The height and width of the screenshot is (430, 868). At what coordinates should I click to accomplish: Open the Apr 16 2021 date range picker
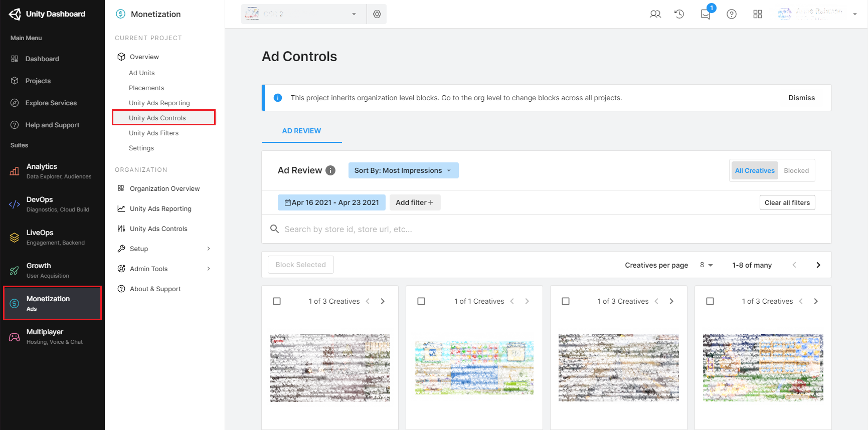click(331, 202)
